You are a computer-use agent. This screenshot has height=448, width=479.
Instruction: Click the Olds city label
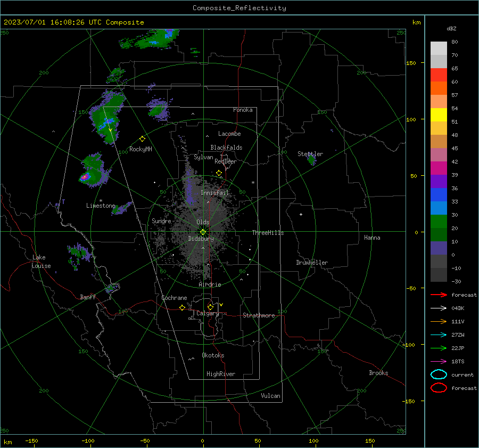tap(203, 222)
